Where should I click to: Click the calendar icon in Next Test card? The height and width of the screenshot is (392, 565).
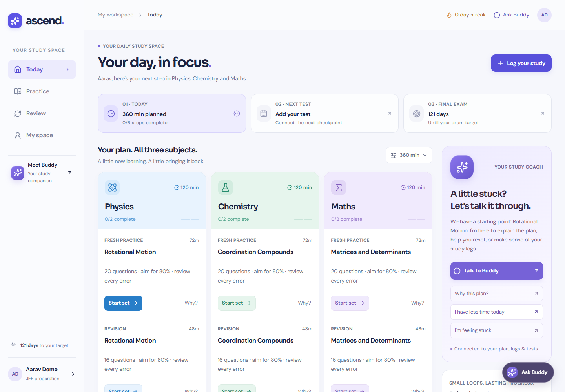(x=264, y=114)
